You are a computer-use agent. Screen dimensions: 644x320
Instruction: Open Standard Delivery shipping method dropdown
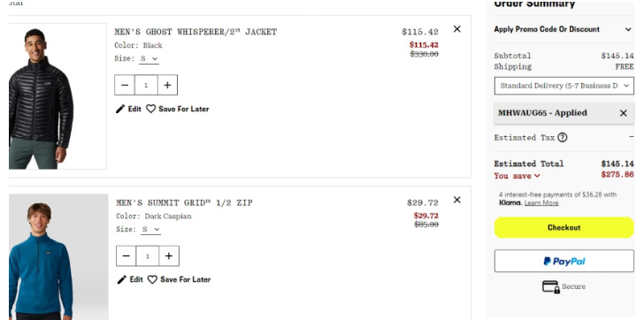click(x=563, y=86)
